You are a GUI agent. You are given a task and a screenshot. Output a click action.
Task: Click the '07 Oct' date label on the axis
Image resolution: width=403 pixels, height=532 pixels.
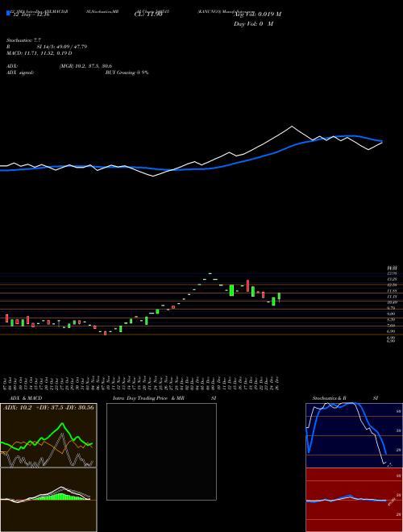6,383
